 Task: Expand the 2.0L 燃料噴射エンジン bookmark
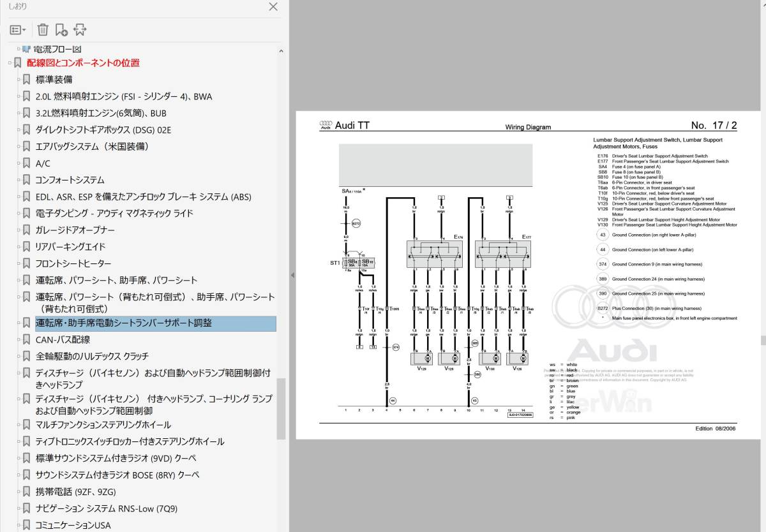(x=19, y=96)
